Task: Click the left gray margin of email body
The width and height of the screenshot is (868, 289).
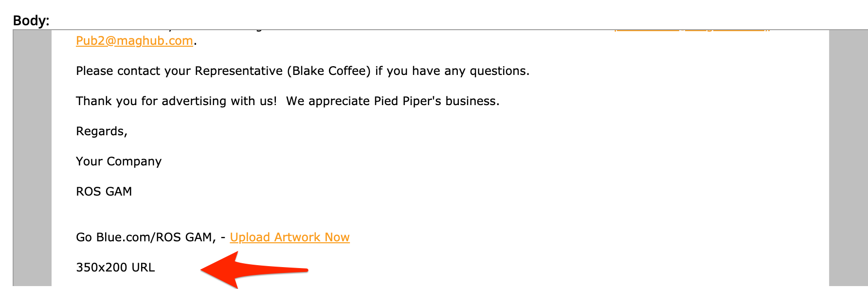Action: [32, 158]
